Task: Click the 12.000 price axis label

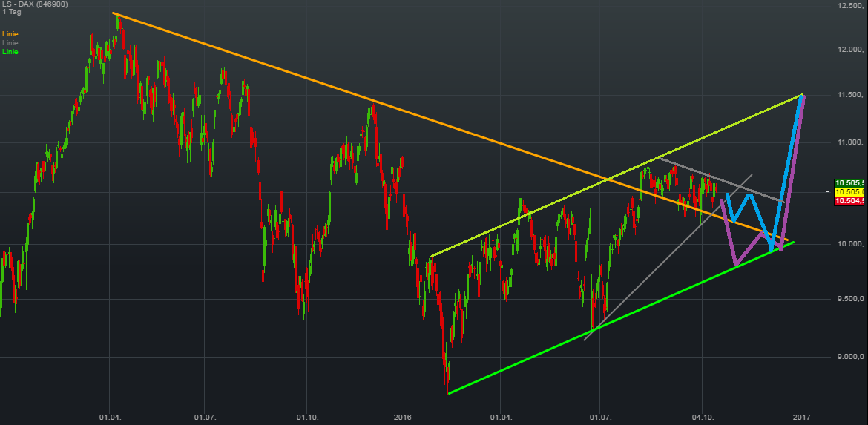Action: coord(850,50)
